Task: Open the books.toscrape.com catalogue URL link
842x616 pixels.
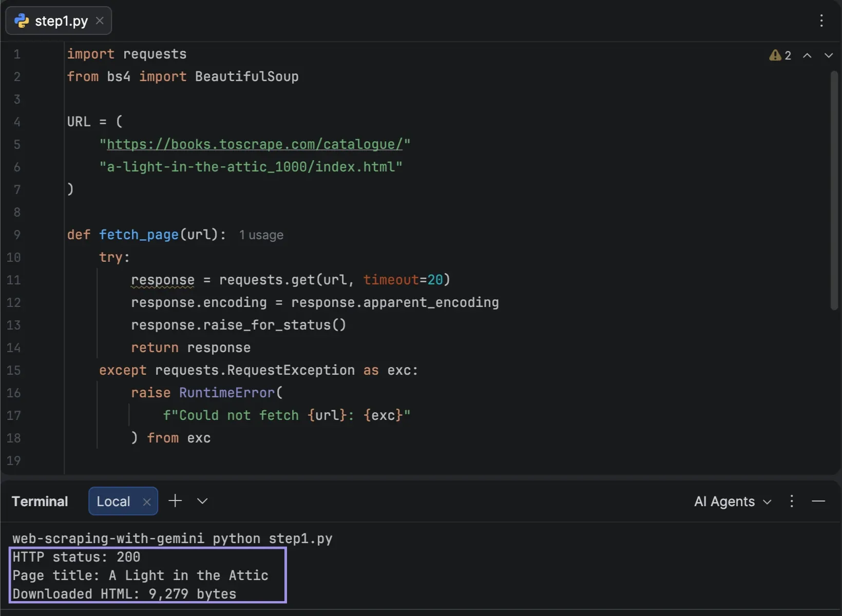Action: click(x=255, y=144)
